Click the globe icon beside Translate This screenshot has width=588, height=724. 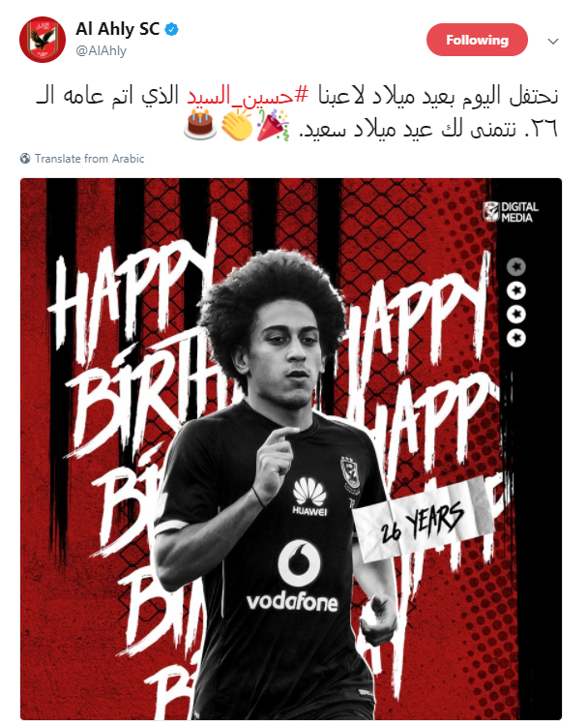[25, 159]
